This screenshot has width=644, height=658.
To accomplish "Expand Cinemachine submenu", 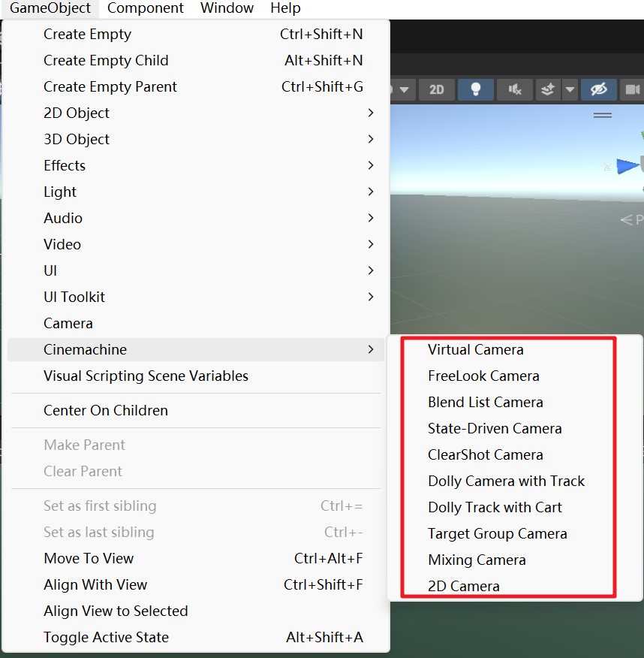I will pyautogui.click(x=196, y=349).
